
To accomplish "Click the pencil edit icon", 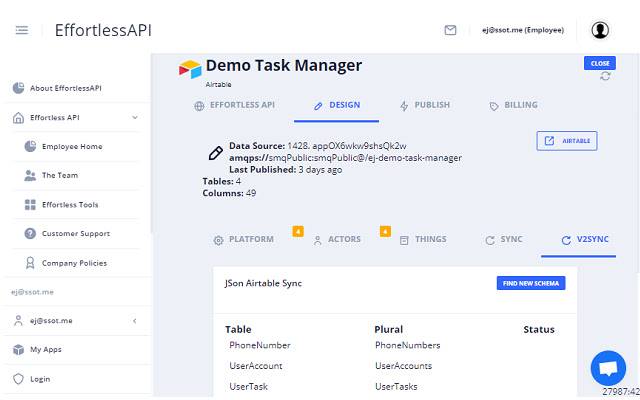I will 215,153.
